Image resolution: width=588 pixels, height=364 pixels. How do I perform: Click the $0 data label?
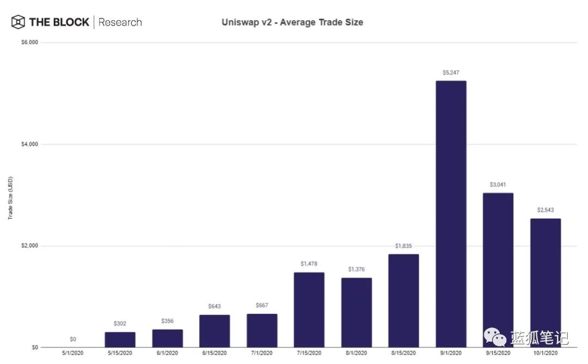click(x=72, y=339)
